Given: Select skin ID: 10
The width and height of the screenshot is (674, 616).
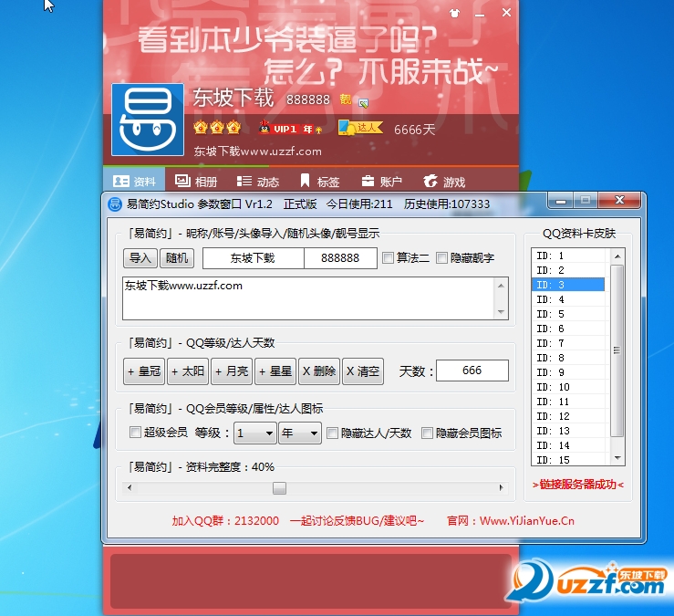Looking at the screenshot, I should pyautogui.click(x=568, y=387).
